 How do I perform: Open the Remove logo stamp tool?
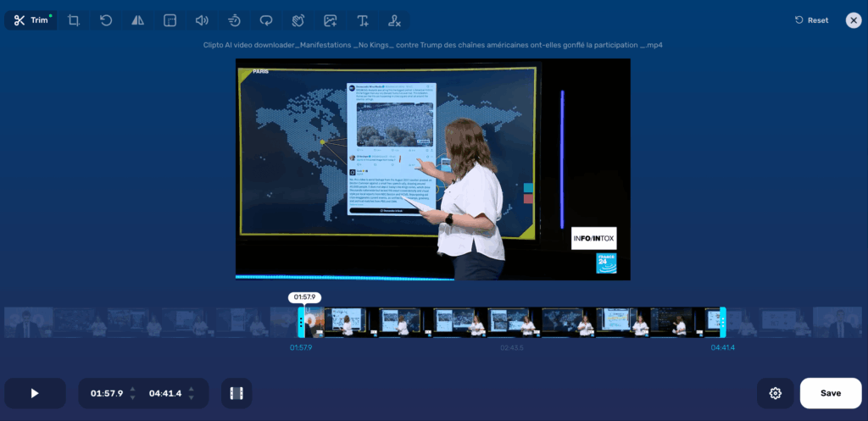pyautogui.click(x=395, y=20)
